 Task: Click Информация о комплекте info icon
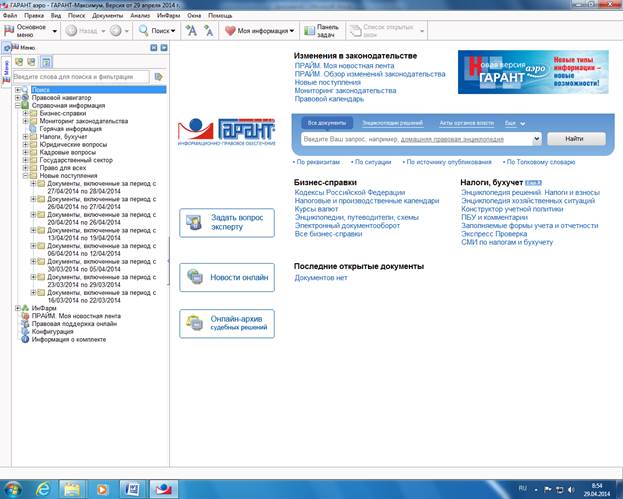tap(25, 339)
